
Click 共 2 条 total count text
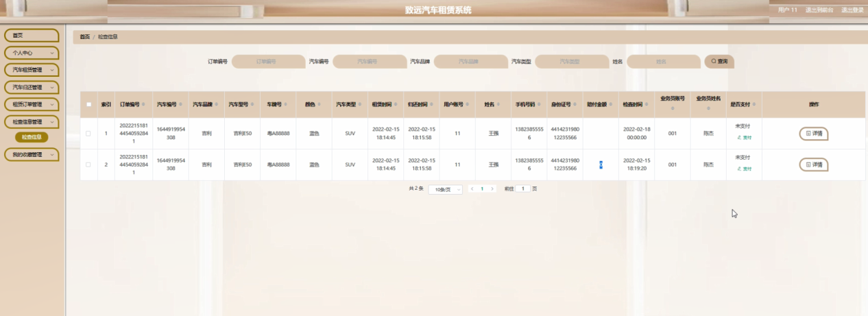[416, 189]
